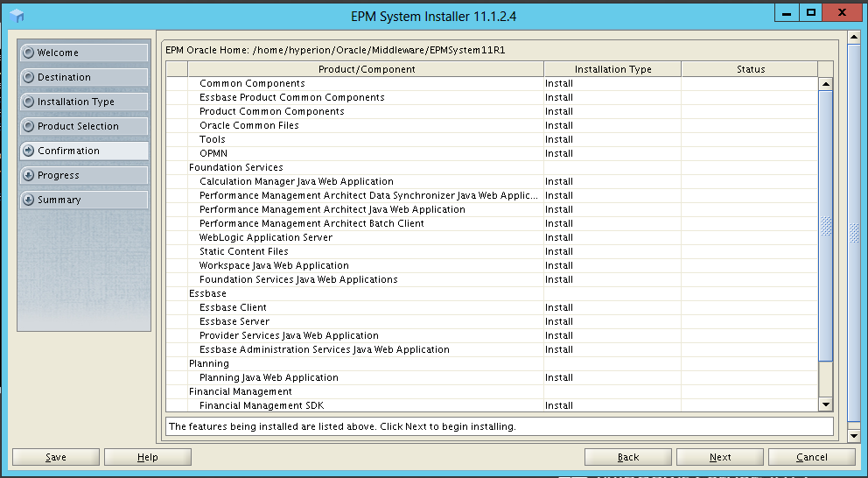Go Back to the previous step
This screenshot has height=478, width=868.
[628, 457]
